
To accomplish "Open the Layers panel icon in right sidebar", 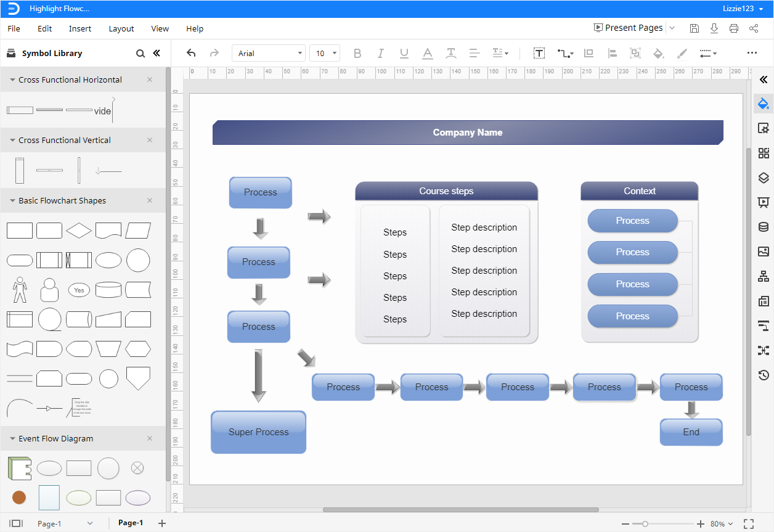I will click(764, 178).
